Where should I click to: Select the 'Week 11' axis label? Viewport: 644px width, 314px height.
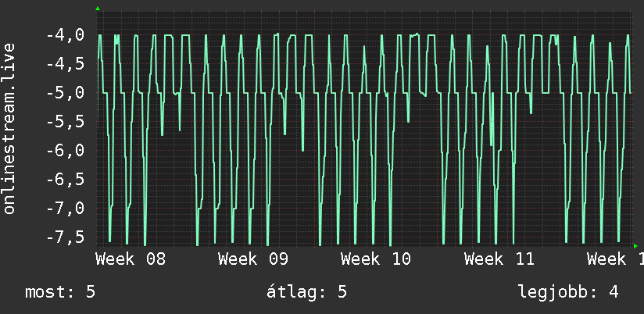point(499,259)
